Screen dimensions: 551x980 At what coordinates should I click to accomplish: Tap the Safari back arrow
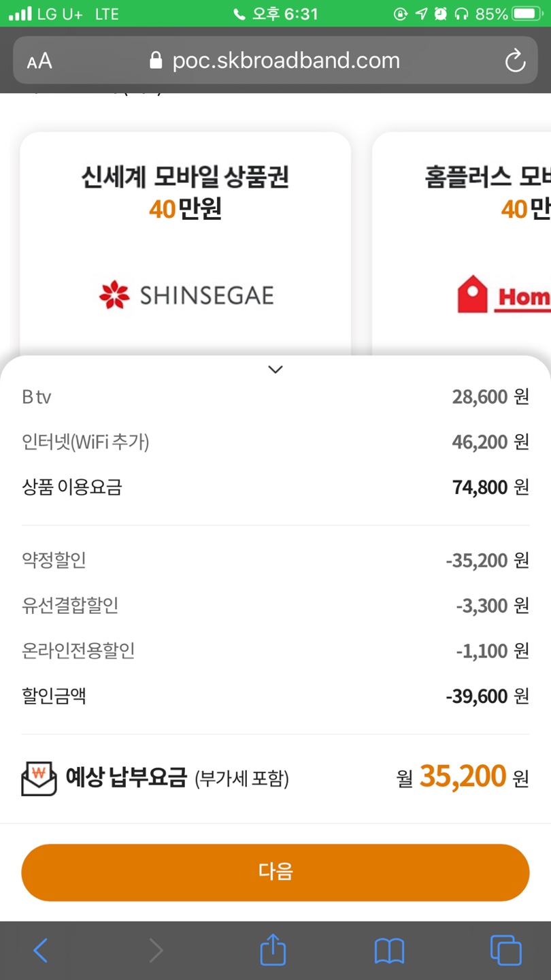coord(41,950)
